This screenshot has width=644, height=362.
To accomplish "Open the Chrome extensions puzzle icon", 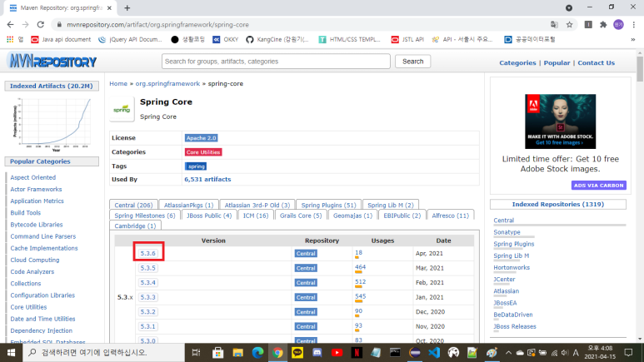I will [603, 25].
